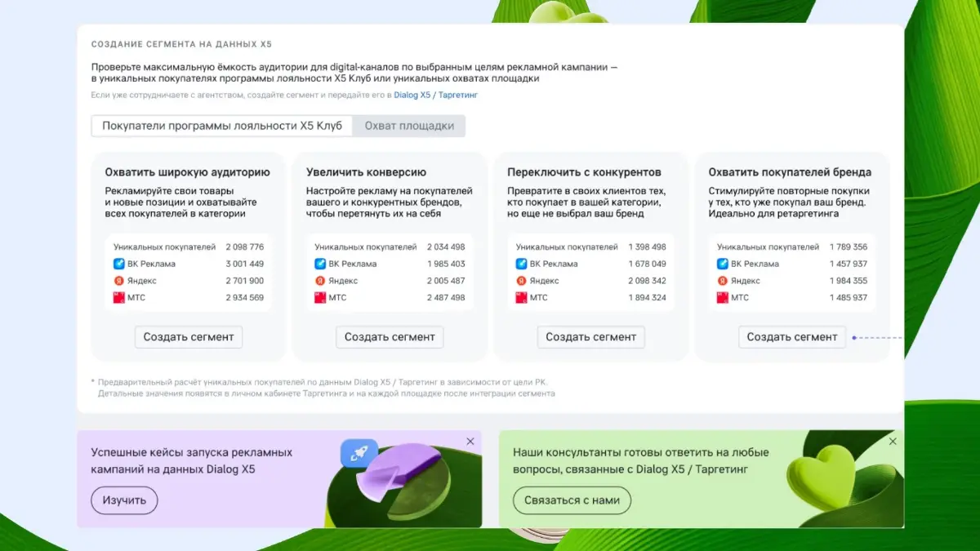Open the Dialog X5 / Таргетинг link
Viewport: 980px width, 551px height.
pos(436,96)
